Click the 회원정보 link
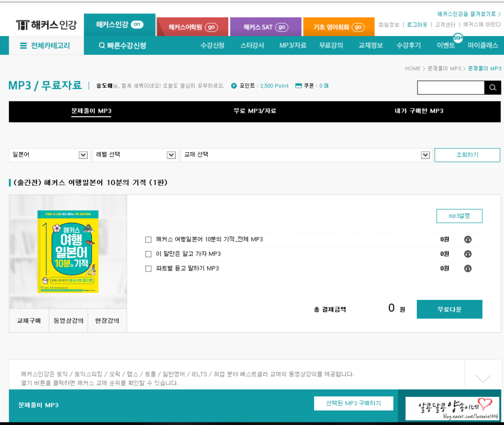Image resolution: width=504 pixels, height=425 pixels. [x=389, y=25]
